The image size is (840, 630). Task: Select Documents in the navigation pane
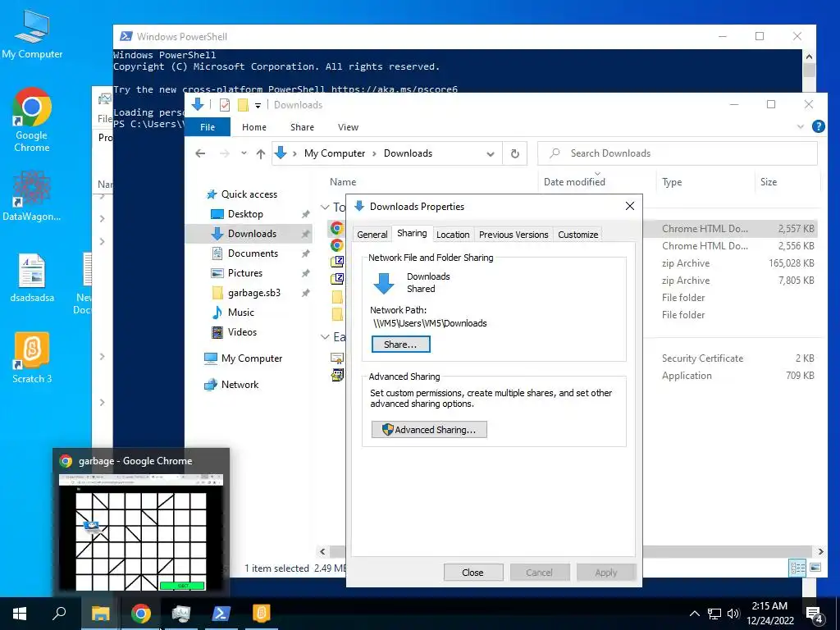pyautogui.click(x=253, y=253)
